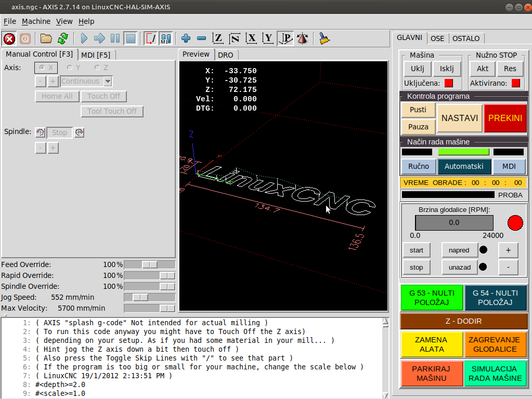532x399 pixels.
Task: Open the OSE tab
Action: [437, 38]
